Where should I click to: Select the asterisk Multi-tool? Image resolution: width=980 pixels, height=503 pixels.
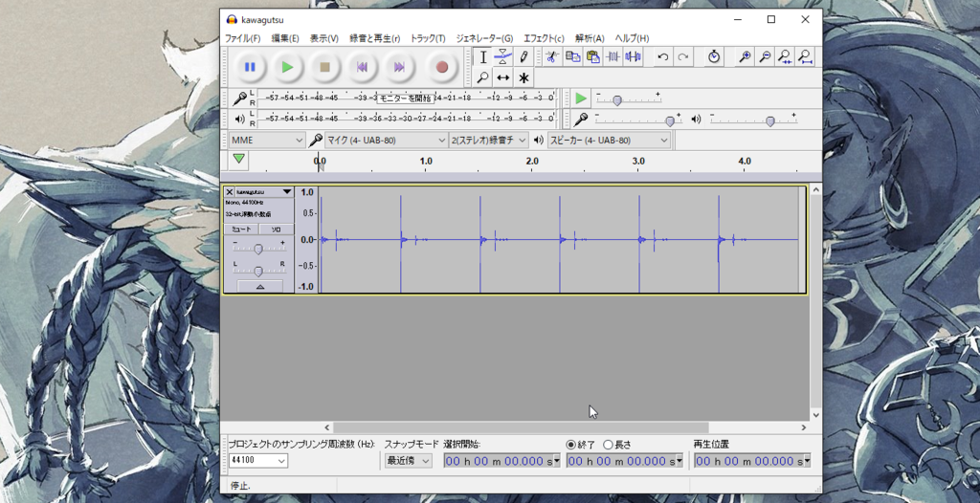523,77
